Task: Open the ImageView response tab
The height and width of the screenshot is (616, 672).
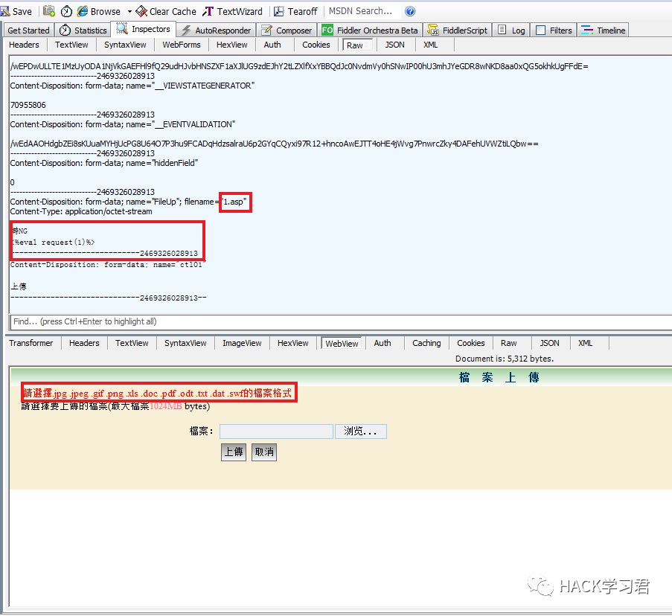Action: point(242,343)
